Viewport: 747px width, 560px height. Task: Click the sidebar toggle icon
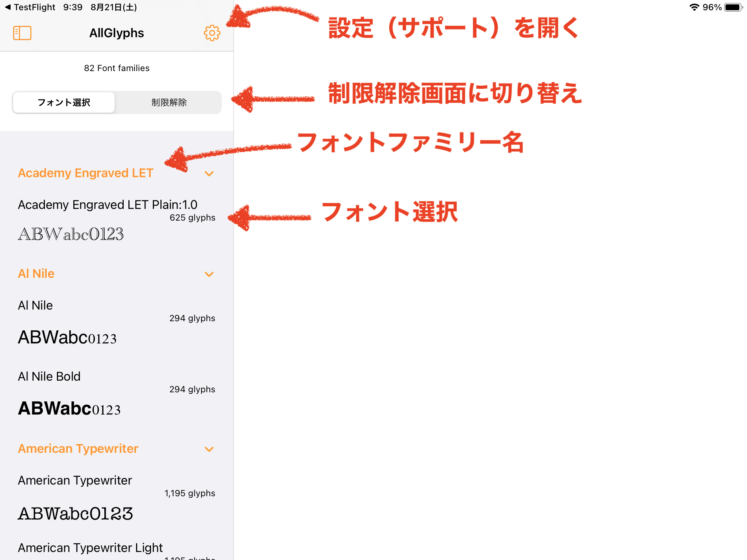(x=22, y=32)
